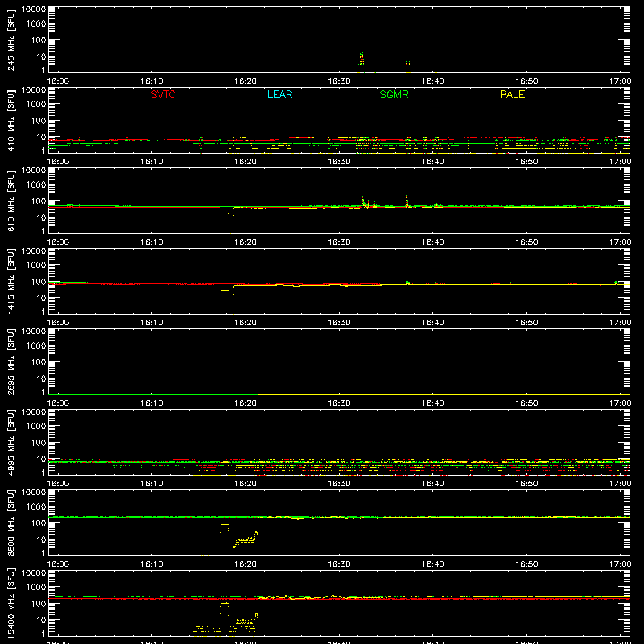Click the 1000 y-axis label of the 2695 MHz panel
Viewport: 644px width, 644px height.
tap(36, 346)
